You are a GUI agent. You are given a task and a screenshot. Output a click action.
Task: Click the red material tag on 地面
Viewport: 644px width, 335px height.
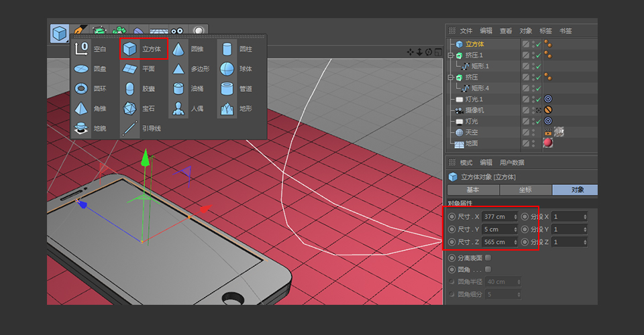coord(548,143)
